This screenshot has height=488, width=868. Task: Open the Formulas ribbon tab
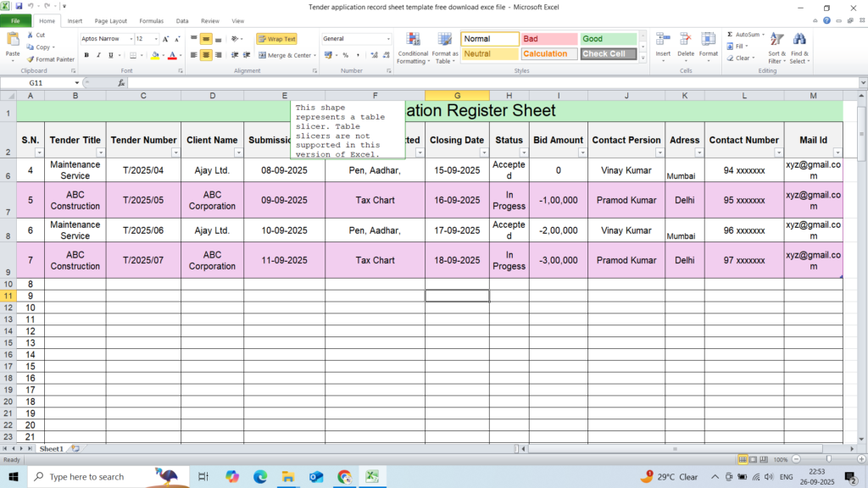[151, 20]
